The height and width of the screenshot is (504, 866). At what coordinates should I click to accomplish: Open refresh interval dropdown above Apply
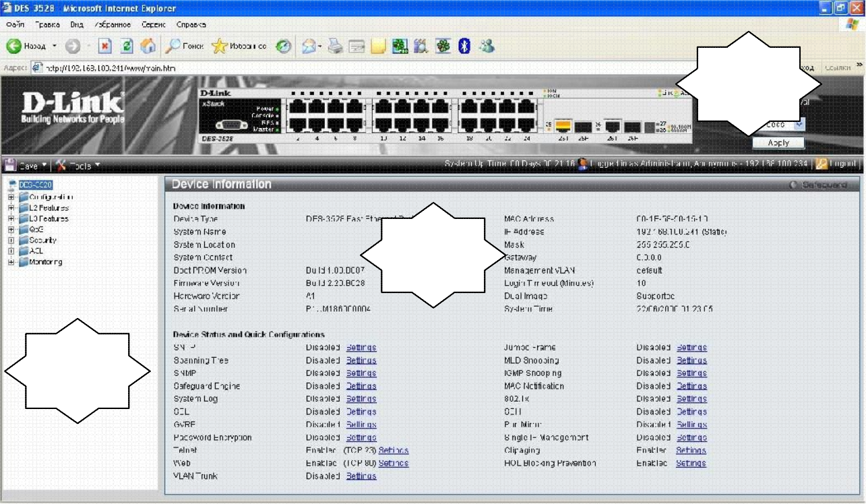[x=799, y=125]
